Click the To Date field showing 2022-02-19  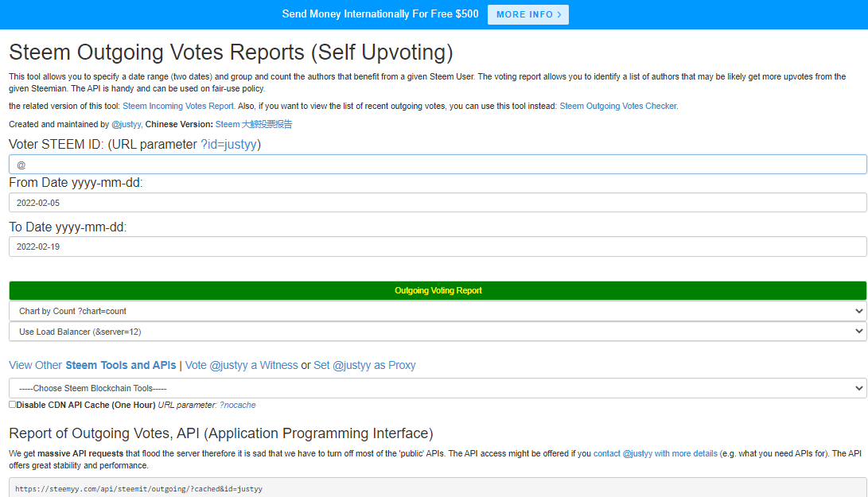point(438,247)
